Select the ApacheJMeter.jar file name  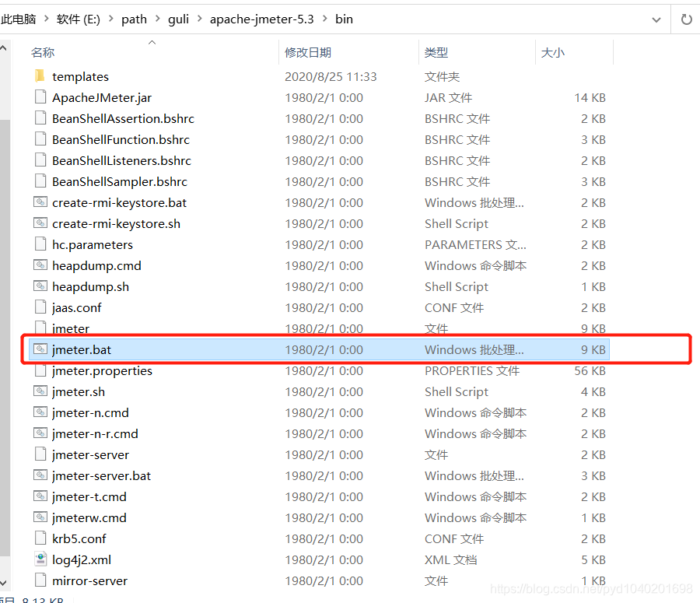pyautogui.click(x=102, y=98)
